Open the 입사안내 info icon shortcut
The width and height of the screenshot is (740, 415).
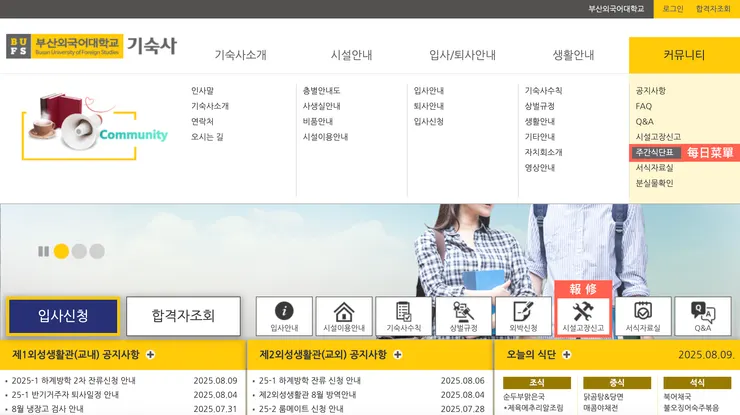[284, 316]
